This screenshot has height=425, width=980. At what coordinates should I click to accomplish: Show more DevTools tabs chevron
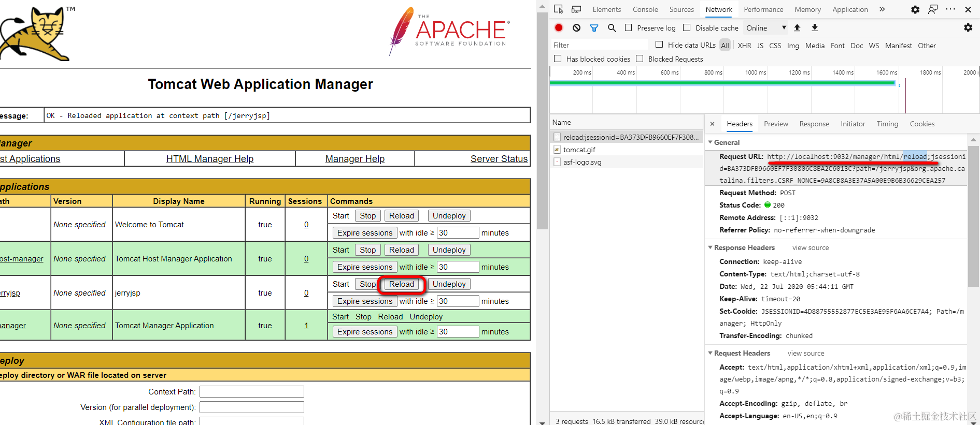[x=882, y=9]
